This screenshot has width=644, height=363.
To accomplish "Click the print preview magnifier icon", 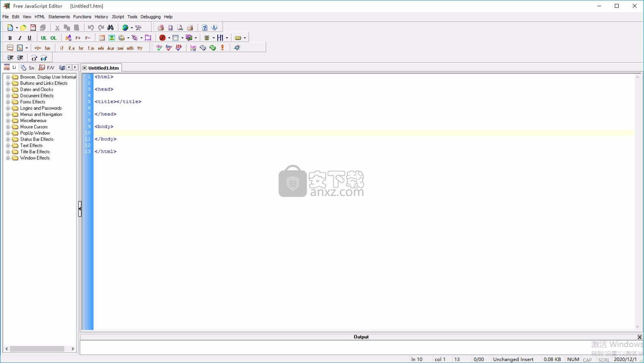I will coord(180,27).
